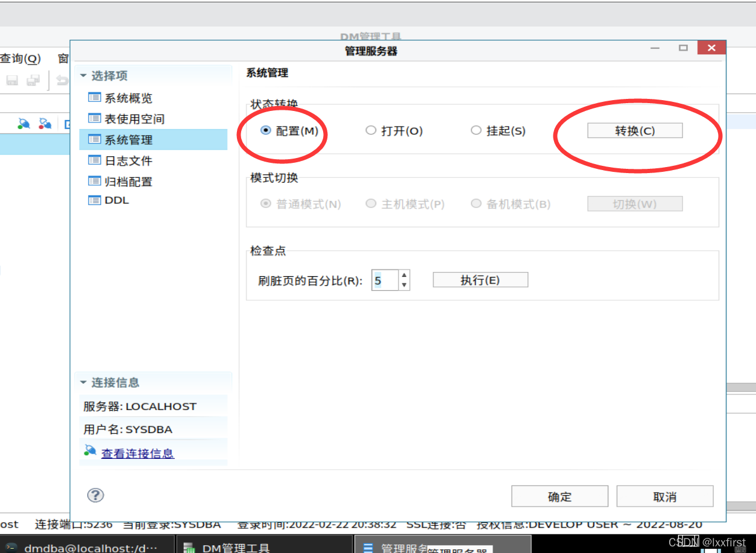Select the 打开(O) state radio button

pos(371,130)
